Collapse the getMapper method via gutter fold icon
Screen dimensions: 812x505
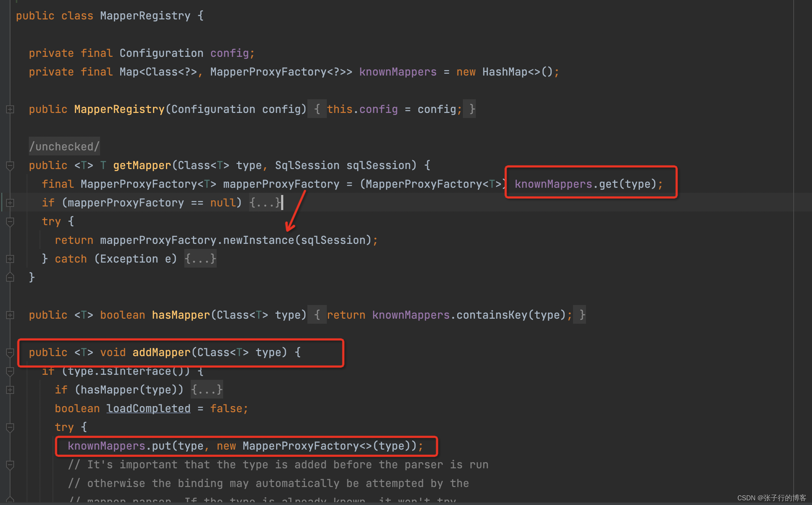pos(10,165)
